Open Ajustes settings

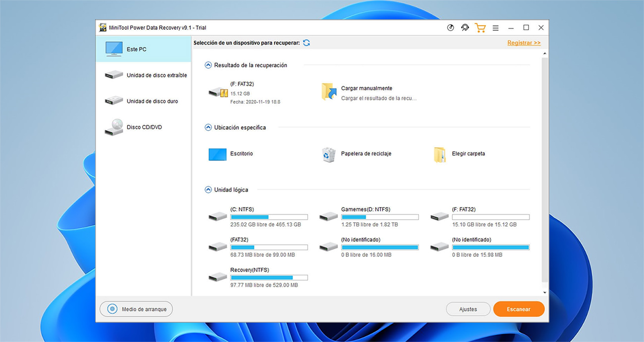[468, 309]
